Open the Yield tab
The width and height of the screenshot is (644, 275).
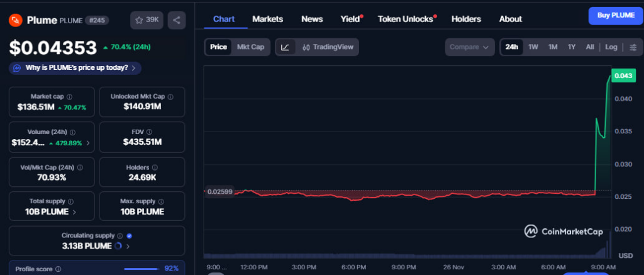coord(350,19)
